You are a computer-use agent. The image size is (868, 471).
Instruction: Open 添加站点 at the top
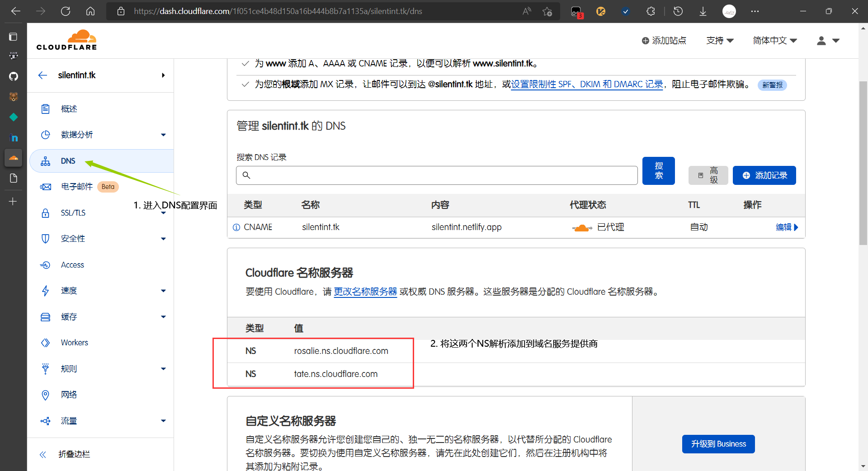coord(664,41)
